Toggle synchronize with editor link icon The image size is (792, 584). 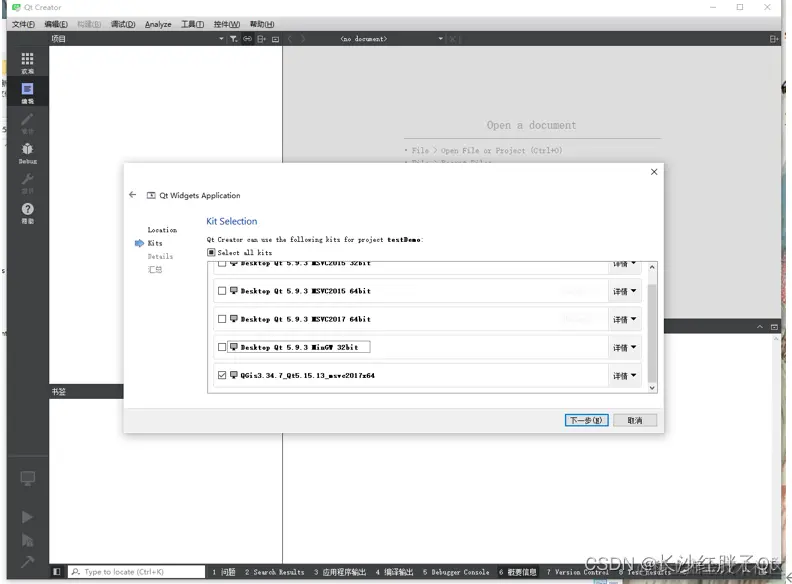(248, 39)
